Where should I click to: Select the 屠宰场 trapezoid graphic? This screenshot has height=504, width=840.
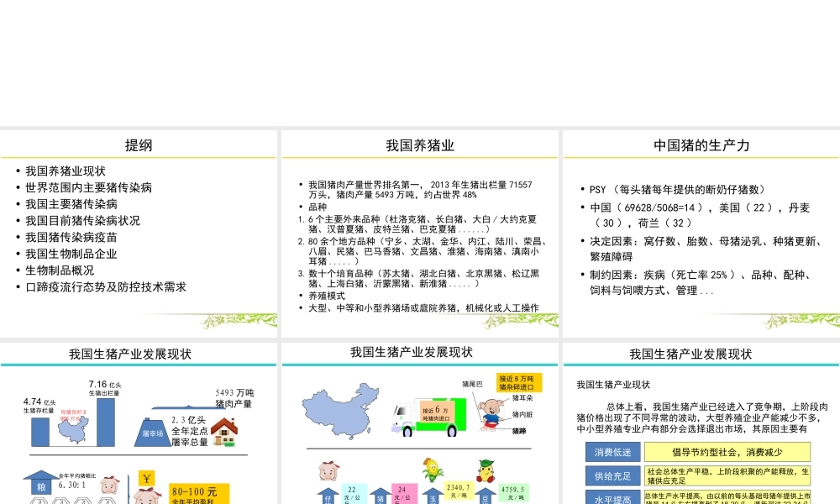[x=152, y=433]
